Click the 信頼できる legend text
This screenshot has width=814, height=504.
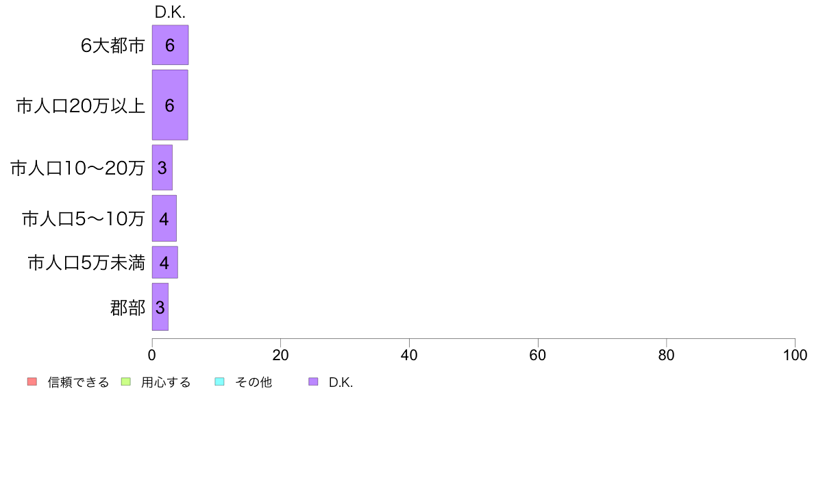(78, 382)
